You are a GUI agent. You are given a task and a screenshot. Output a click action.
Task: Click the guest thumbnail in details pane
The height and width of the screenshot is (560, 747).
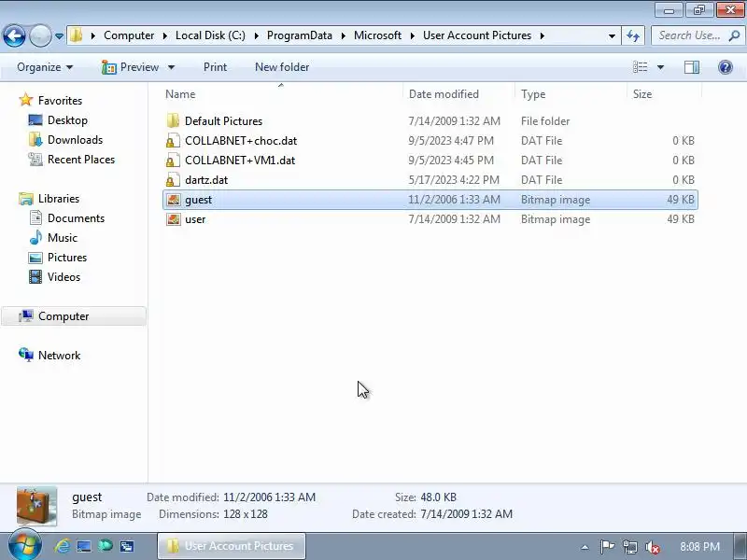point(36,506)
